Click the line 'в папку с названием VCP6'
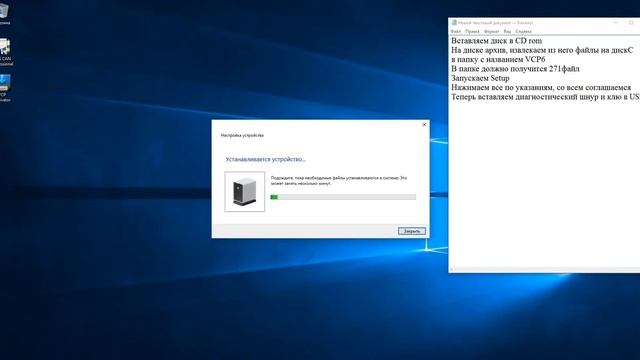 pyautogui.click(x=498, y=60)
